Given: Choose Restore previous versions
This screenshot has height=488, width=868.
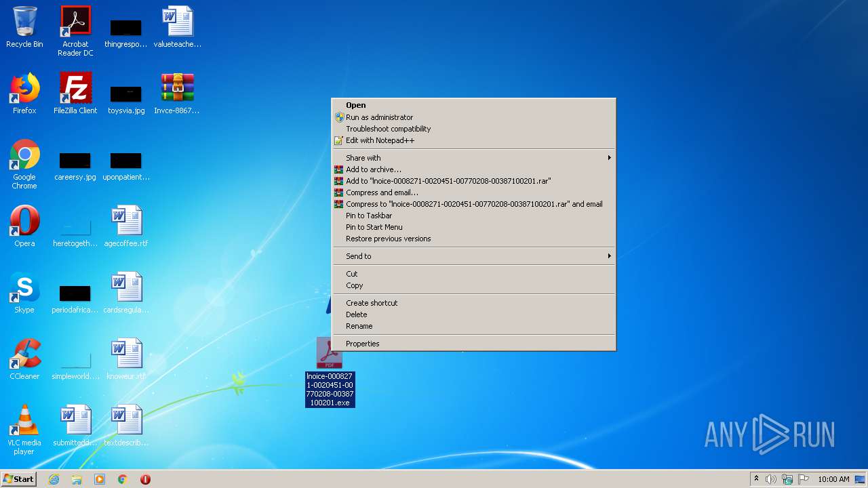Looking at the screenshot, I should 473,239.
